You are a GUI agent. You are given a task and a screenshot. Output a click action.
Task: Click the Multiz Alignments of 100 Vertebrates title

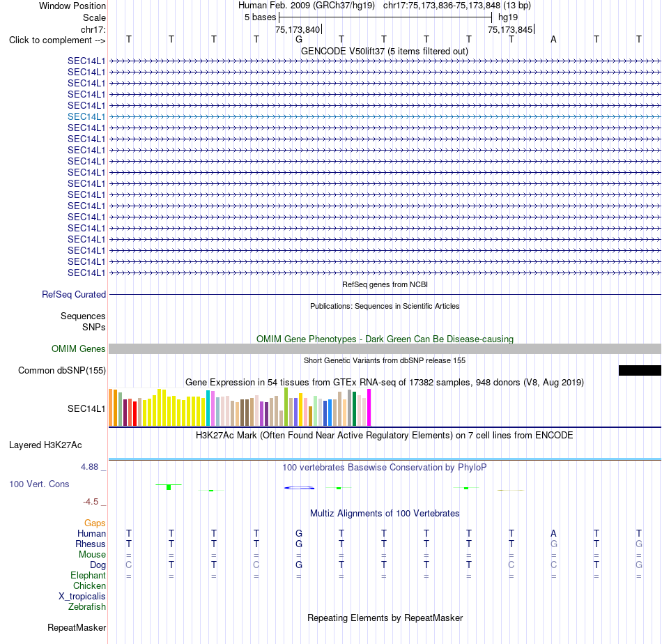385,514
